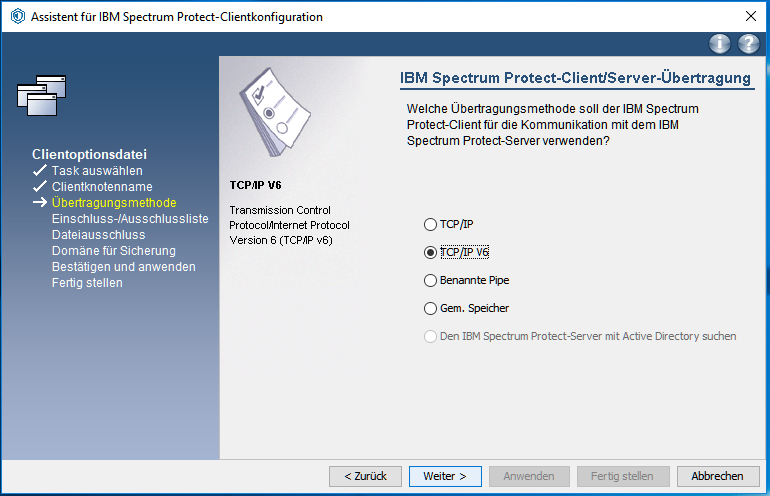Click the IBM Spectrum Protect title bar icon

click(17, 17)
